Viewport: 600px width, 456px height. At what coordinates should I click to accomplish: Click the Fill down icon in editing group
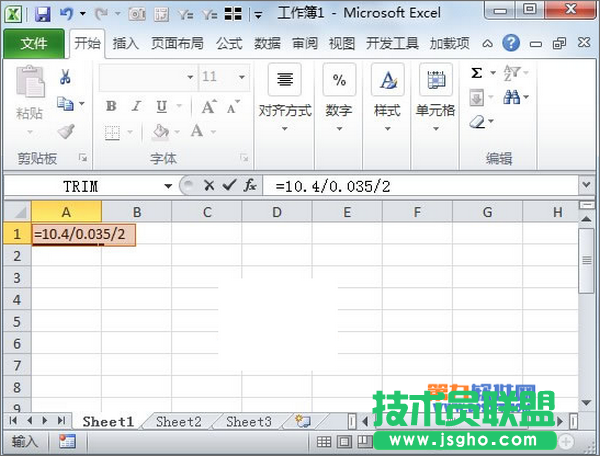(476, 98)
